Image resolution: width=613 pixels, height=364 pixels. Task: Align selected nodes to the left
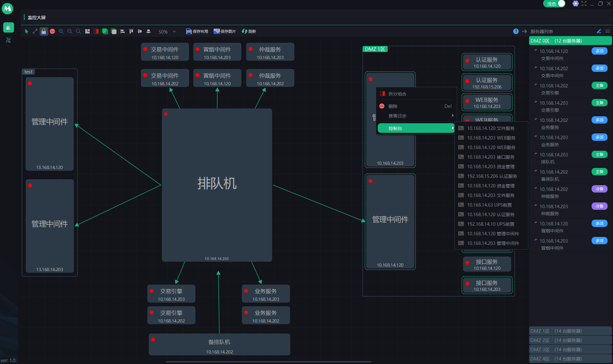[x=123, y=31]
